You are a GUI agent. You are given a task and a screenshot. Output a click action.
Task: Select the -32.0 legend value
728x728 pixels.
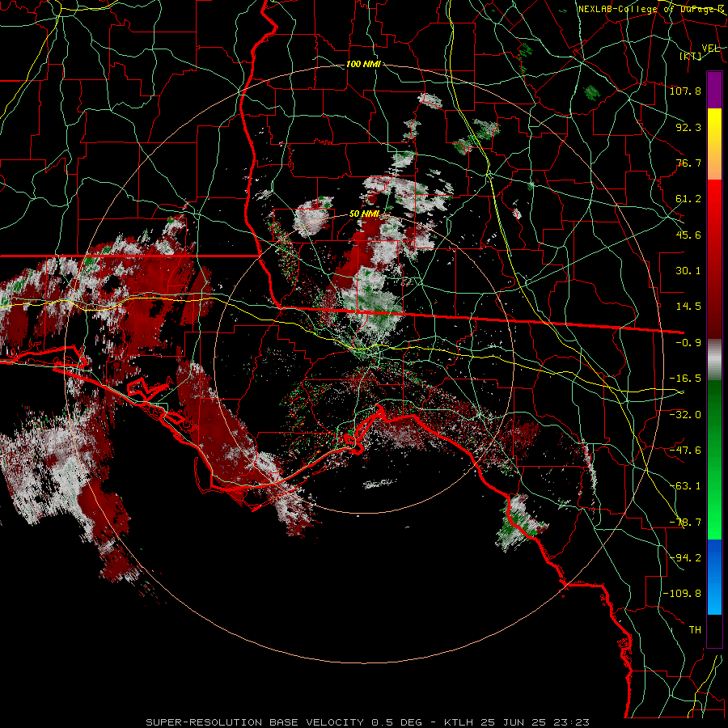click(685, 415)
